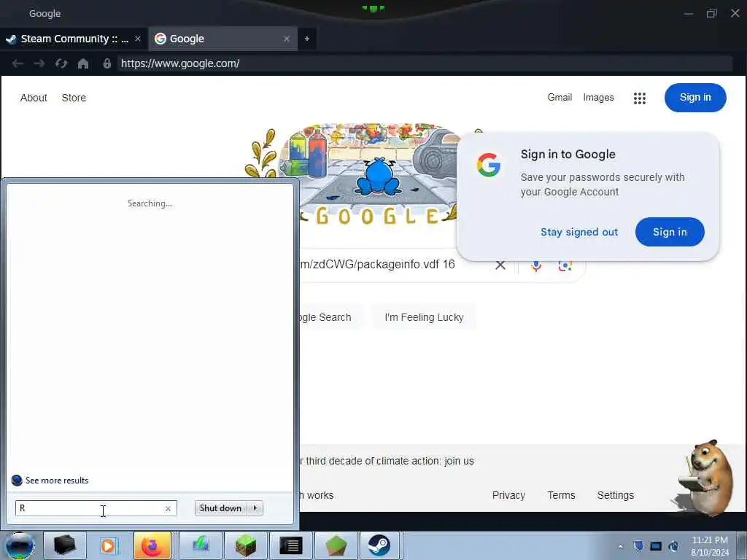Search by image with Google Lens icon

[565, 265]
